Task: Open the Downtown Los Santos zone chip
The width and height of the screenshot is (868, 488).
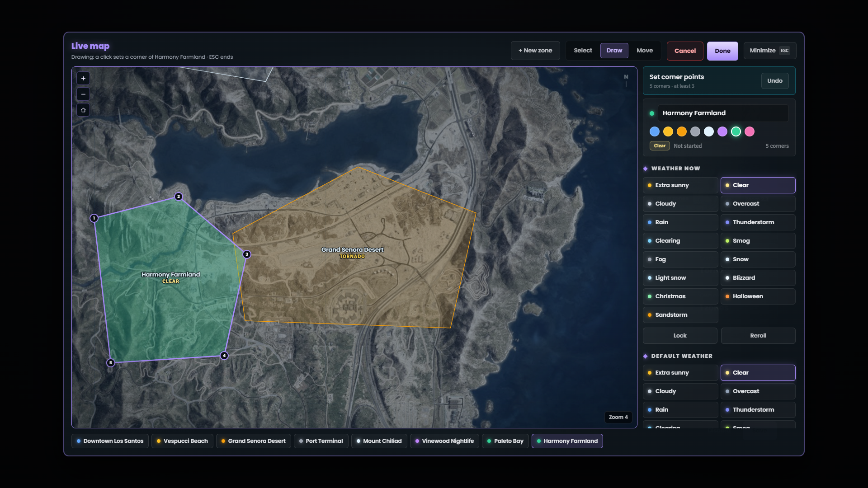Action: [110, 441]
